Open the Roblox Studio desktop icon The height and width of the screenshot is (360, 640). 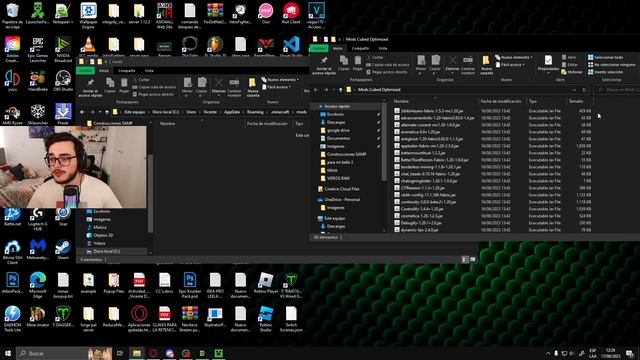pyautogui.click(x=266, y=318)
